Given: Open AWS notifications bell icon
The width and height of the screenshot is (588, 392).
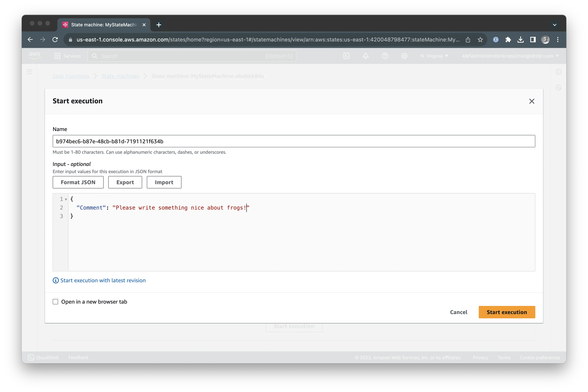Looking at the screenshot, I should [365, 56].
